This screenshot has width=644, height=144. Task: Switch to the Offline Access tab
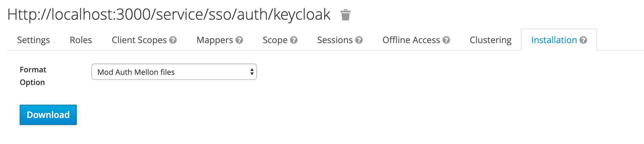[411, 40]
